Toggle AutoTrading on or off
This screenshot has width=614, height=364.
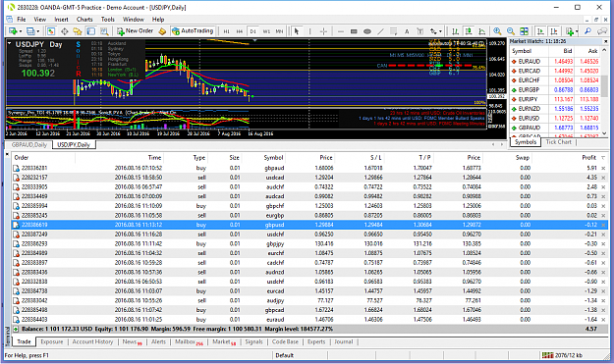[193, 30]
